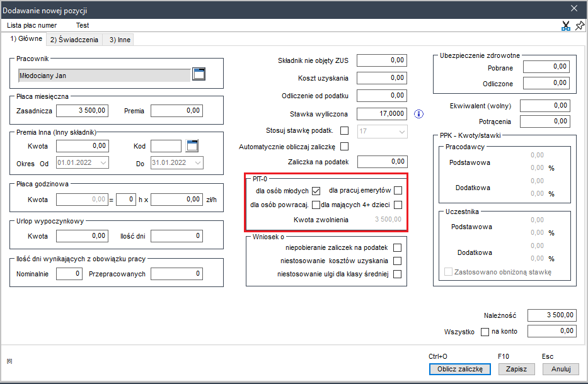Viewport: 588px width, 384px height.
Task: Click the scissors tool icon top right
Action: (x=565, y=25)
